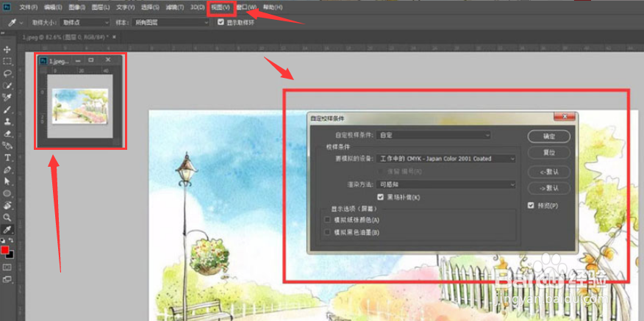Select the Clone Stamp tool
The image size is (644, 321).
(x=7, y=121)
